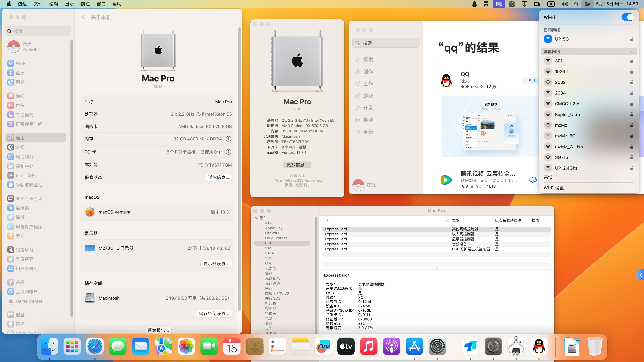Click the memory info icon

(228, 139)
